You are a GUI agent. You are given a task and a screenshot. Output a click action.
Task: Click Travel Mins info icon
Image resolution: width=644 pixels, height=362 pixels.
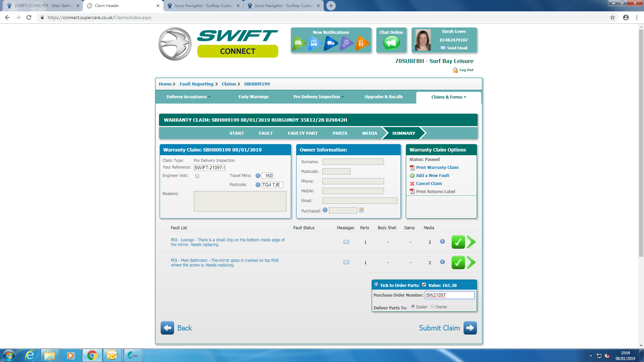[258, 176]
